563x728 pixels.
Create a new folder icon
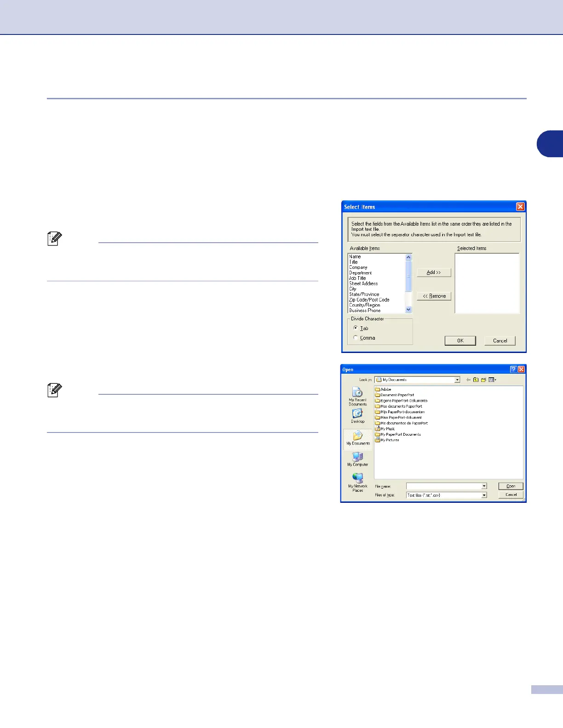coord(483,380)
